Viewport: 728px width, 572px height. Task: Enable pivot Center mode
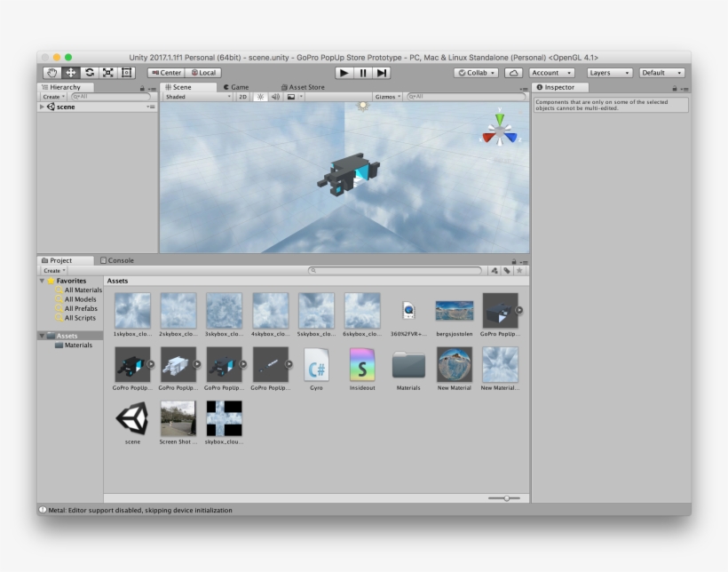click(x=168, y=73)
